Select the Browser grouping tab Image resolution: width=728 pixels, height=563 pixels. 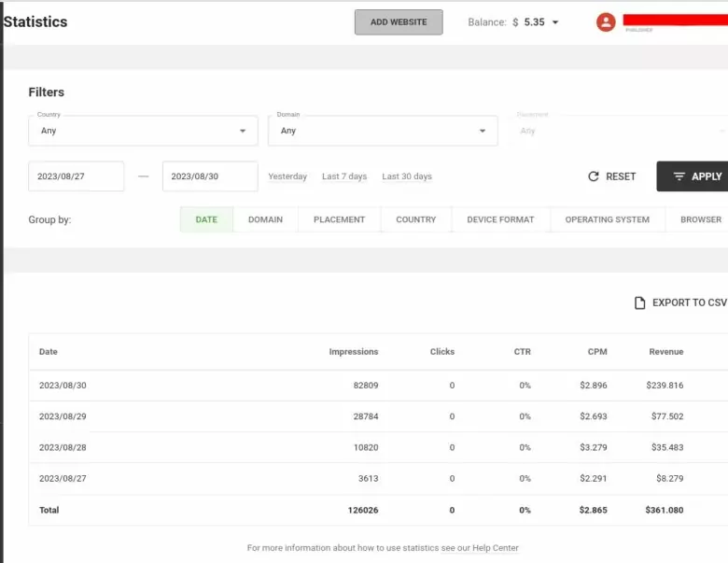click(x=700, y=219)
